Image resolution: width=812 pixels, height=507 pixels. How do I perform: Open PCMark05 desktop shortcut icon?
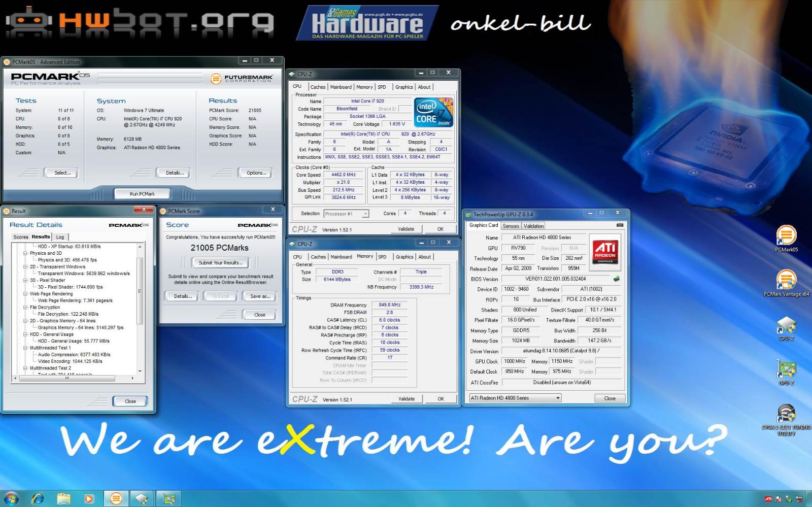coord(786,235)
